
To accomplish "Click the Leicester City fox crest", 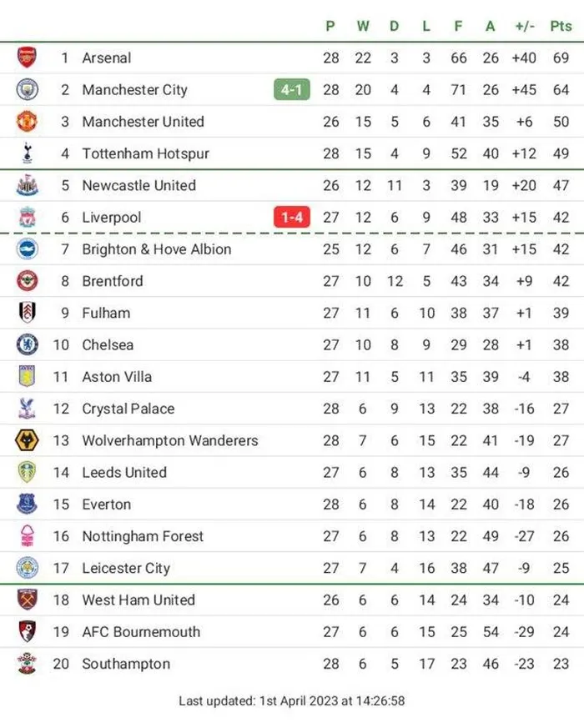I will point(28,568).
